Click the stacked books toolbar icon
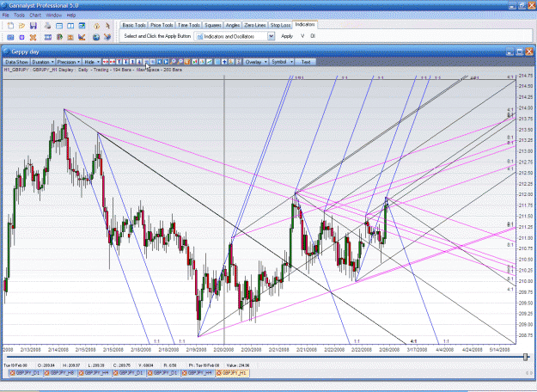The image size is (537, 392). [x=59, y=37]
